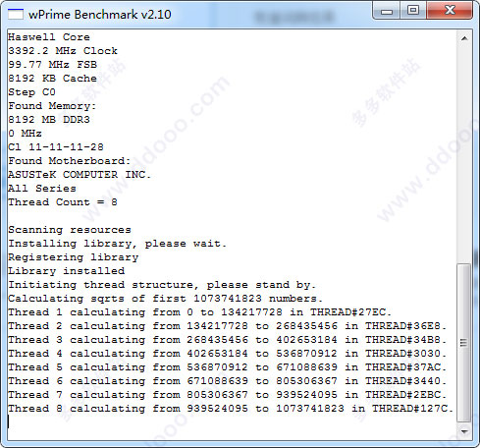
Task: Click the Thread 4 line with THREAD#3030
Action: pos(227,354)
